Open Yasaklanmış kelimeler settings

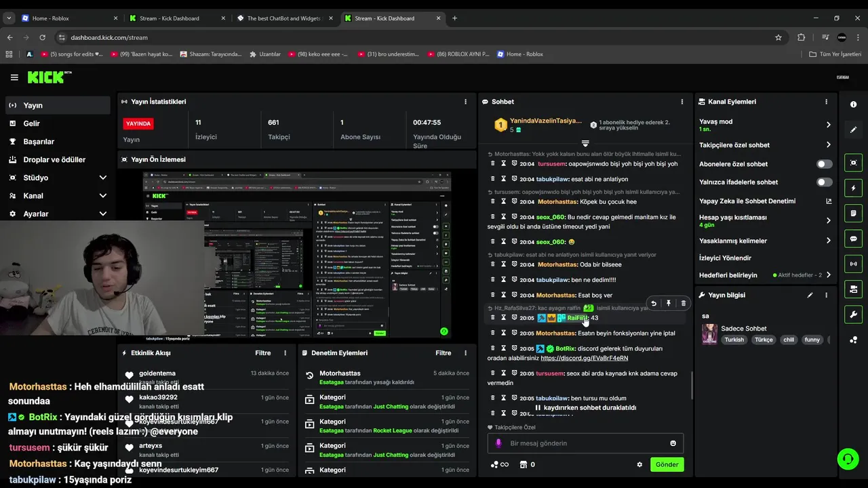(765, 241)
